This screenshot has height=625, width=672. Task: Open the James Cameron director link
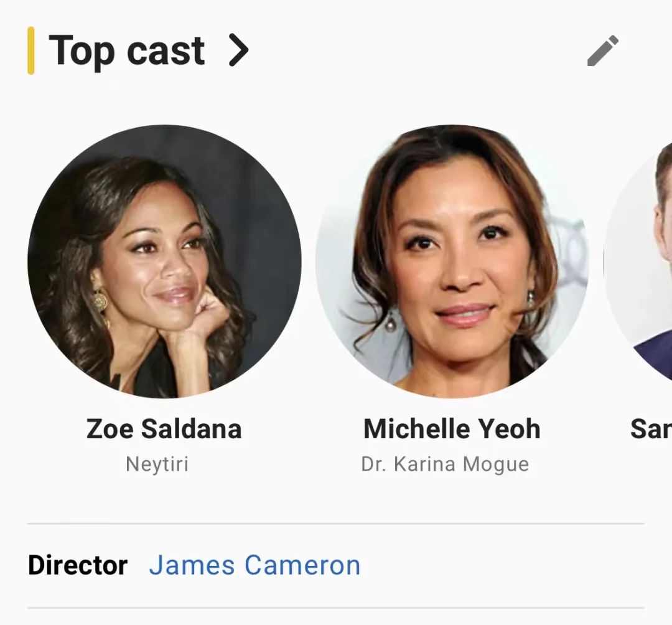254,565
